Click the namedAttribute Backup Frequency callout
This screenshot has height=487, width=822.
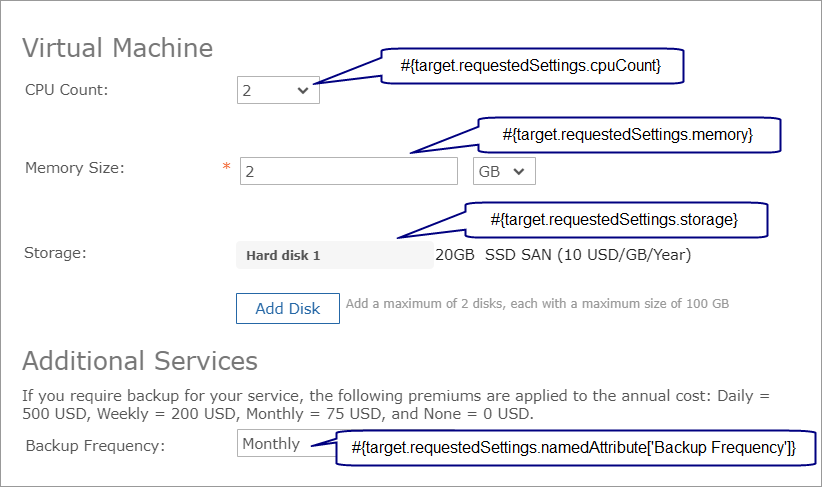pos(574,449)
